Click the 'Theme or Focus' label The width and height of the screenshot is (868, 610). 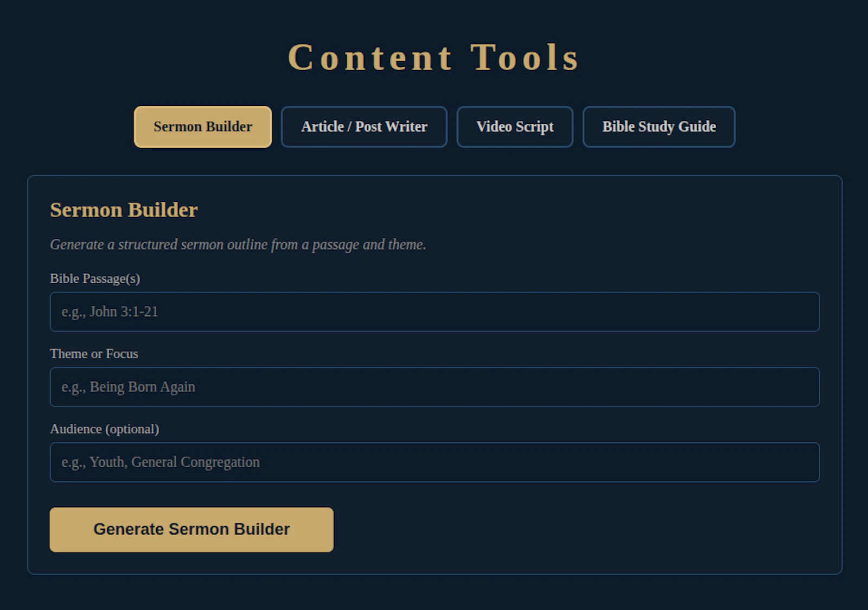click(94, 354)
